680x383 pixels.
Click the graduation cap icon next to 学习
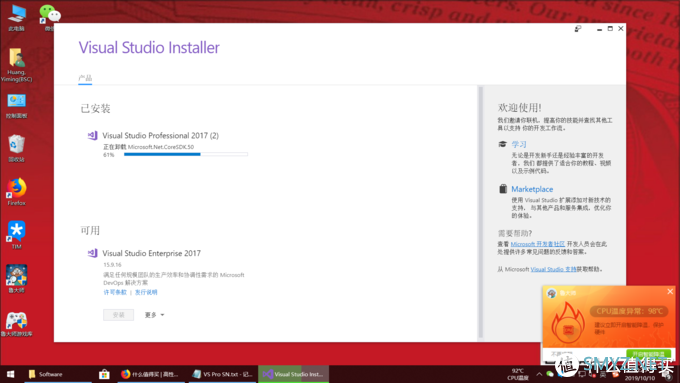(x=502, y=144)
